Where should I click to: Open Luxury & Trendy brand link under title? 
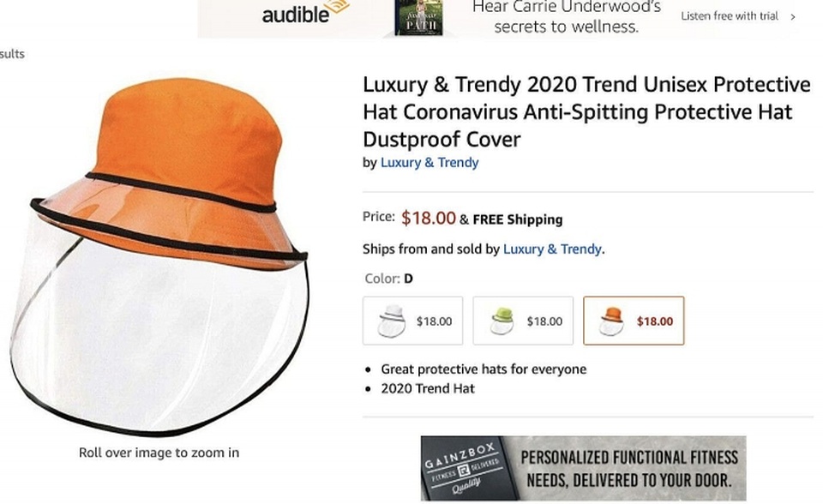coord(430,163)
